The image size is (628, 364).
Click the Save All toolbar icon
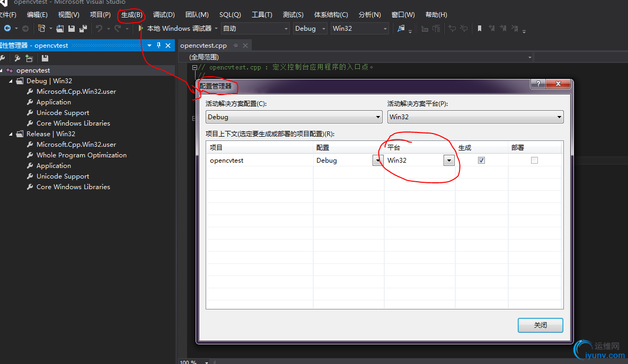[83, 29]
